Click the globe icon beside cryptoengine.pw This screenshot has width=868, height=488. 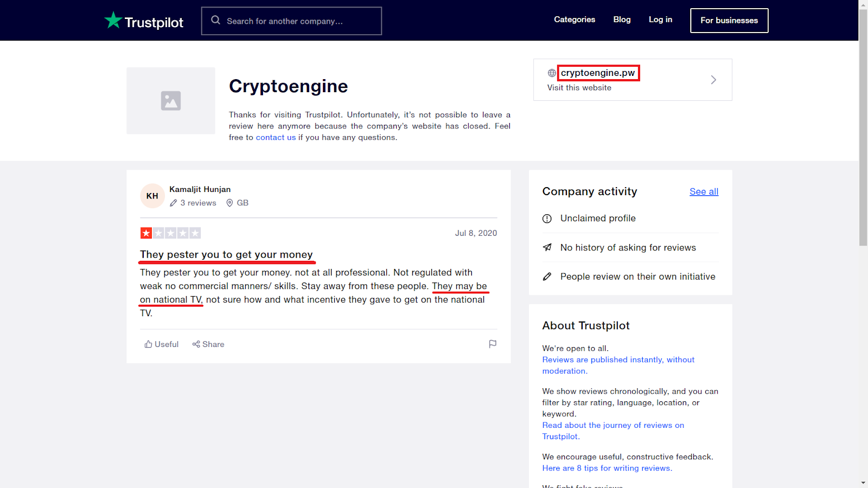pos(552,73)
